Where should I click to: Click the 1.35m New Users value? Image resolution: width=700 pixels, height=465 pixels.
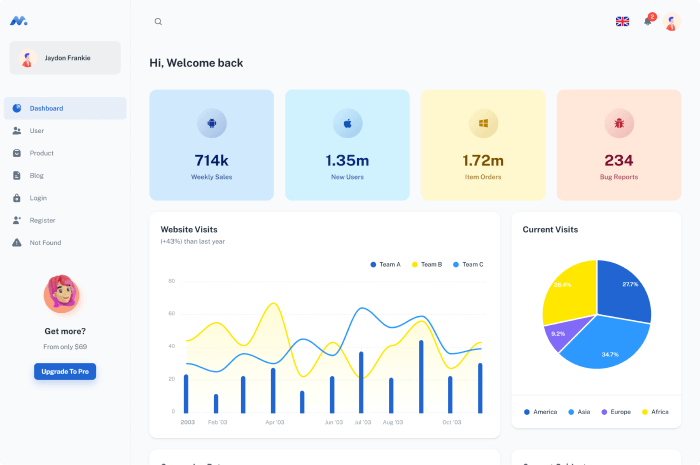coord(347,160)
